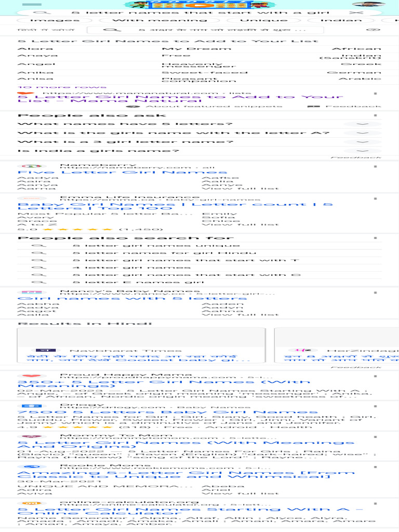Viewport: 399px width, 532px height.
Task: Open Drlogy result options menu
Action: tap(375, 406)
